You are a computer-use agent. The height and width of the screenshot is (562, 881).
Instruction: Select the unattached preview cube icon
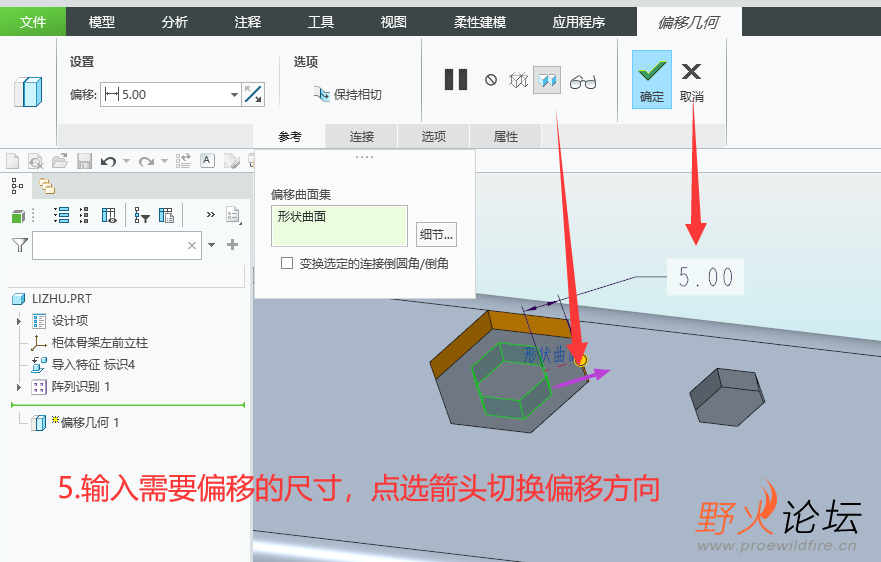(x=518, y=80)
